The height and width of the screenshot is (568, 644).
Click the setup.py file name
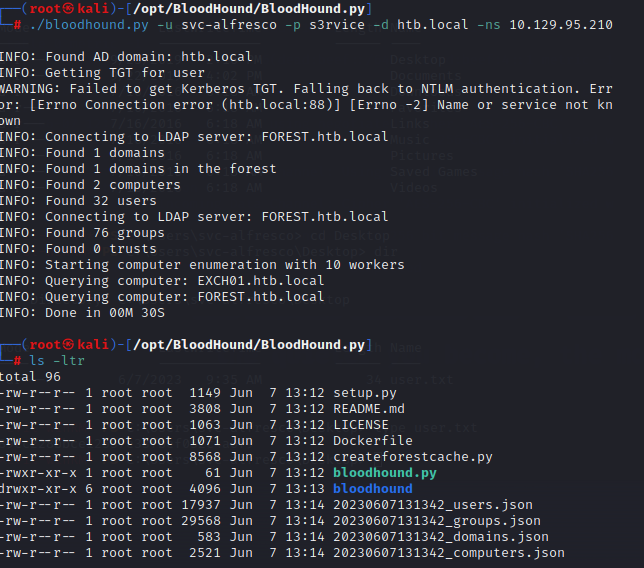pyautogui.click(x=365, y=393)
